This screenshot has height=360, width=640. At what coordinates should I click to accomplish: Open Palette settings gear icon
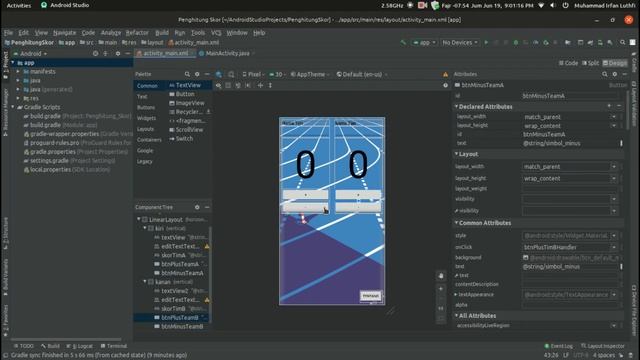(197, 74)
